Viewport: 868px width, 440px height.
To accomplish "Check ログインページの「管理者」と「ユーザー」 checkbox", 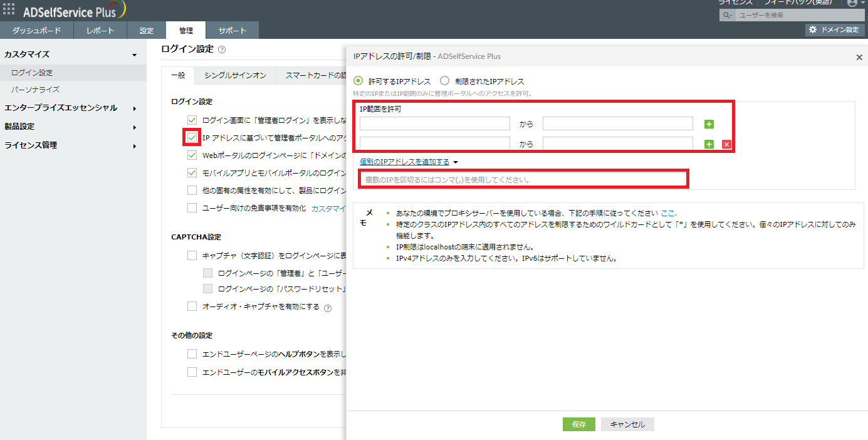I will [208, 273].
